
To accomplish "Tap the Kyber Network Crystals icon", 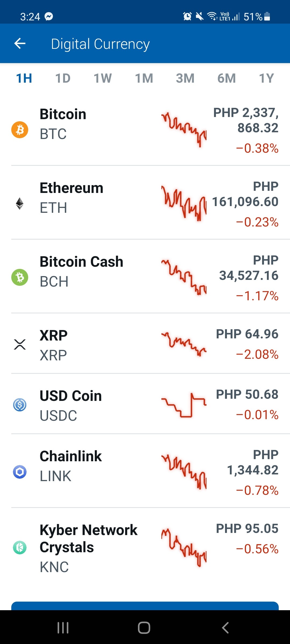I will click(20, 547).
